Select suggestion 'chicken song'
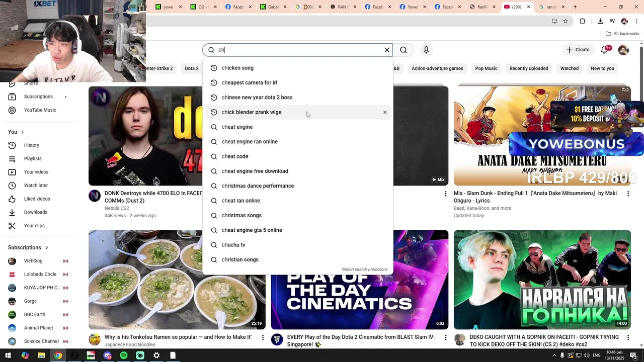Screen dimensions: 644x362 (x=298, y=68)
